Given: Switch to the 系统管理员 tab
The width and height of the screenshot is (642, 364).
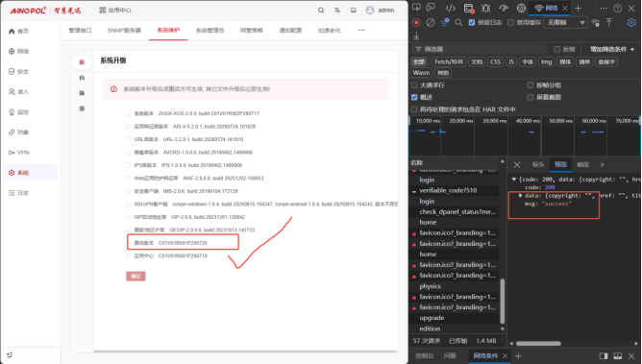Looking at the screenshot, I should pyautogui.click(x=210, y=31).
